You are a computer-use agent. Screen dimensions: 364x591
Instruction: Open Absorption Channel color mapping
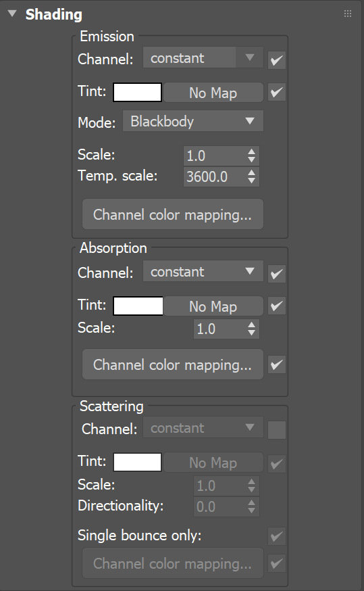tap(173, 364)
